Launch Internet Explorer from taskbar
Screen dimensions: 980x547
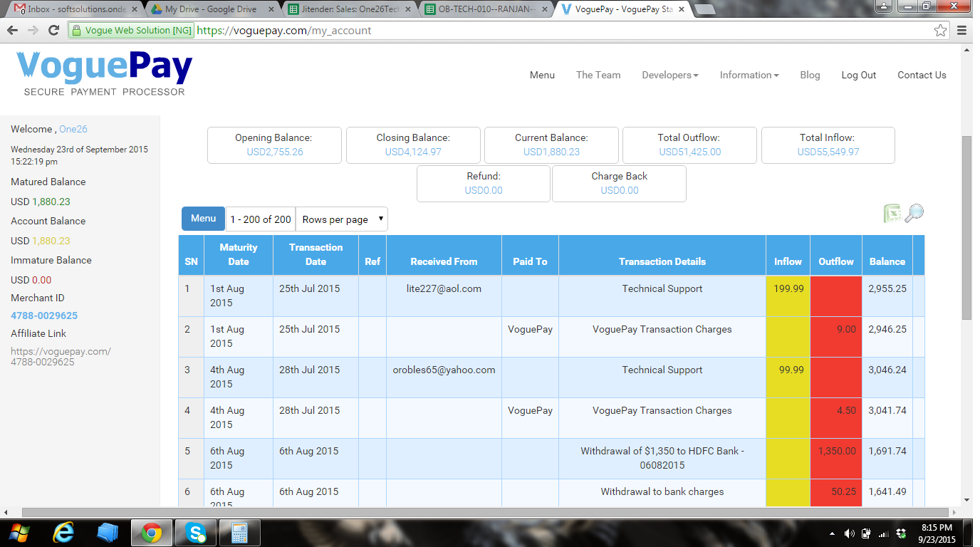pyautogui.click(x=65, y=533)
